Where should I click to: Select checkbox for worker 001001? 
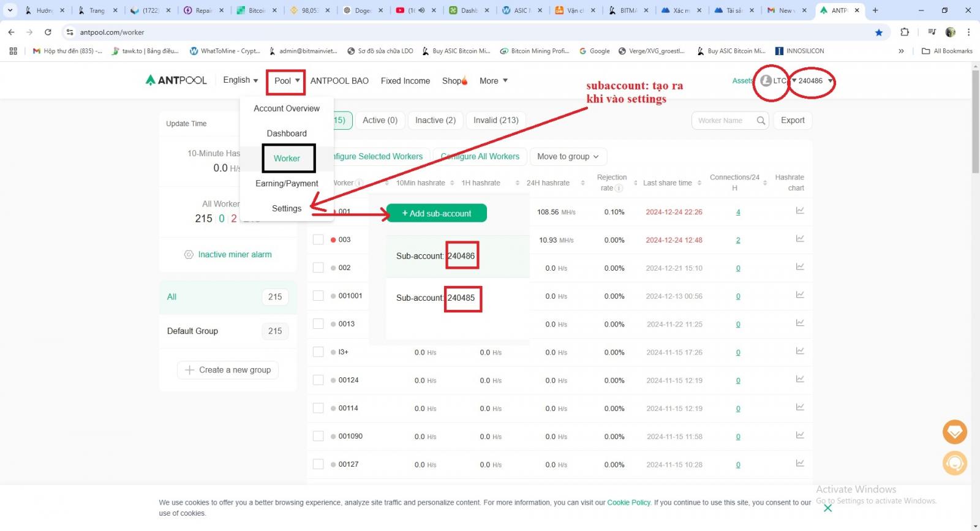[x=318, y=296]
